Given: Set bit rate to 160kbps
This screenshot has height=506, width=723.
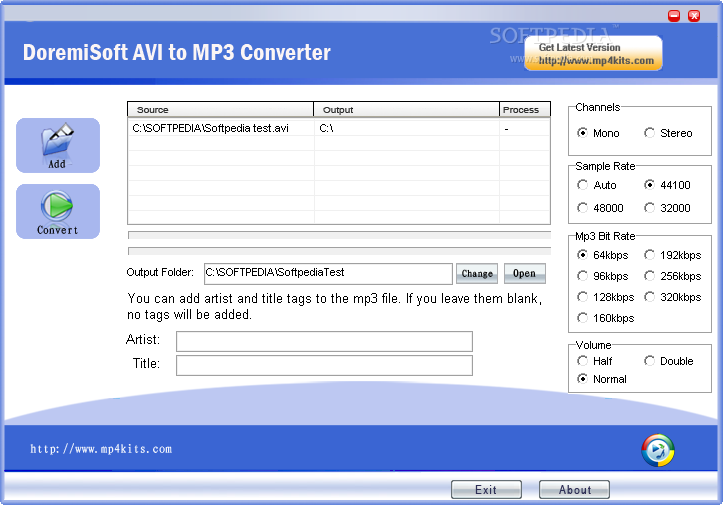Looking at the screenshot, I should point(605,318).
